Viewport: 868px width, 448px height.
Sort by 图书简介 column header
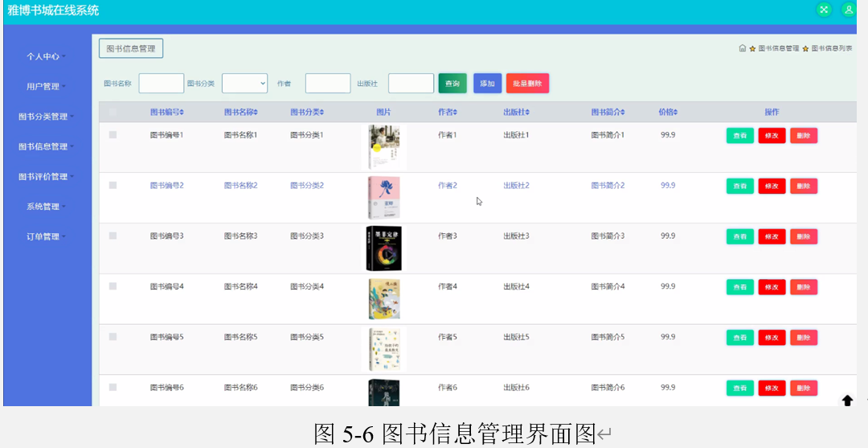point(608,113)
